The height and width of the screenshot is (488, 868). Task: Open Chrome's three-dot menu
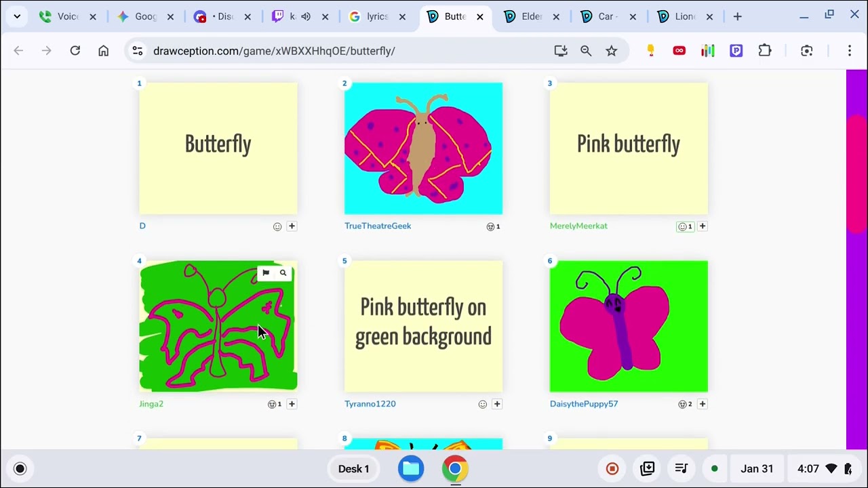coord(850,51)
